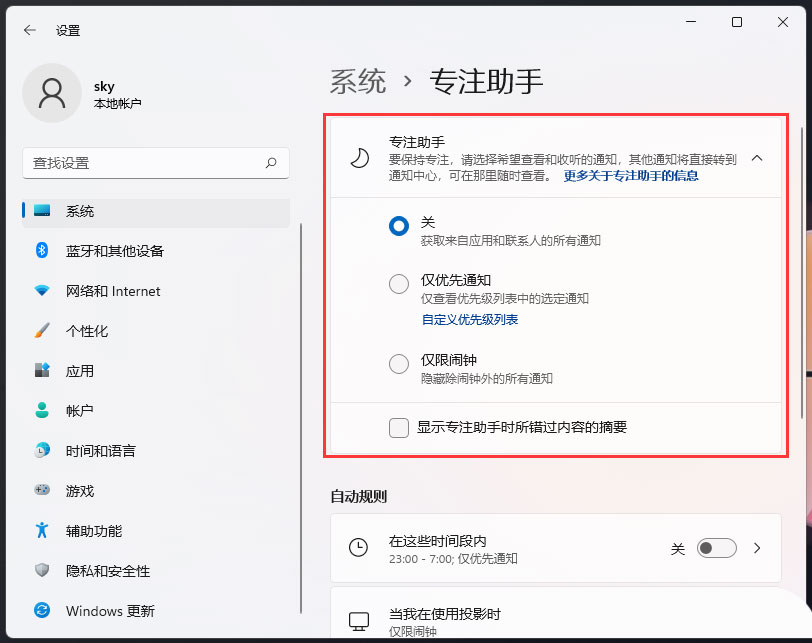This screenshot has height=643, width=812.
Task: Click the 当我在使用投影时 rule row
Action: 555,614
